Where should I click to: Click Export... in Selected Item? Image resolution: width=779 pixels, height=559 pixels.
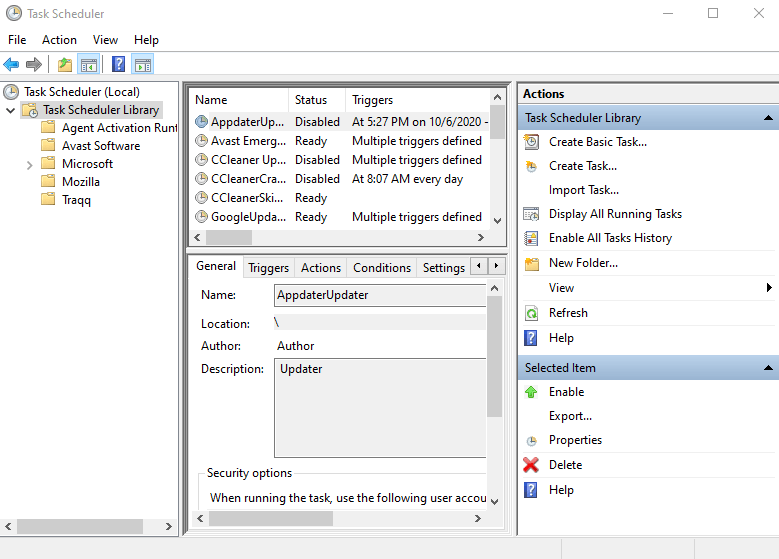(x=570, y=416)
